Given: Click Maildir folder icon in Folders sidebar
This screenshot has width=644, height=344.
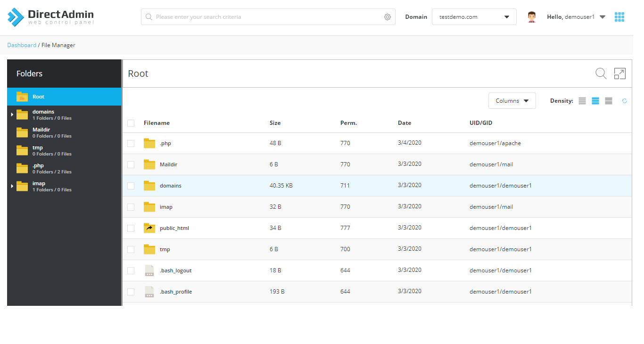Looking at the screenshot, I should (x=22, y=132).
